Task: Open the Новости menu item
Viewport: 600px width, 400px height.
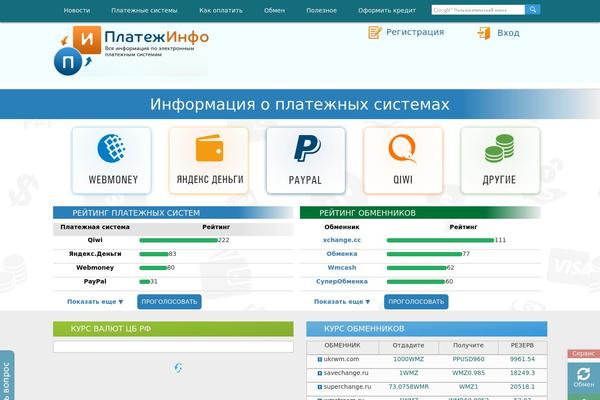Action: [77, 10]
